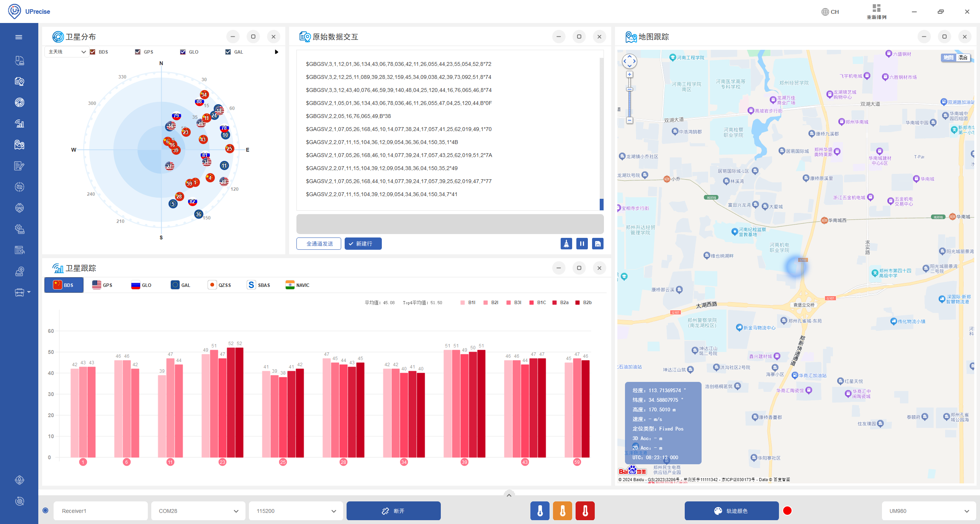This screenshot has height=524, width=980.
Task: Open the hamburger menu in the sidebar
Action: (x=19, y=37)
